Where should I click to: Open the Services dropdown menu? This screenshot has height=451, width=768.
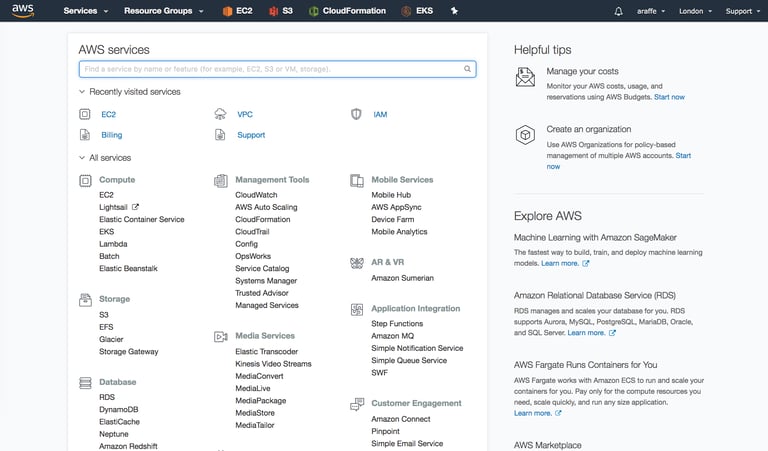(85, 11)
